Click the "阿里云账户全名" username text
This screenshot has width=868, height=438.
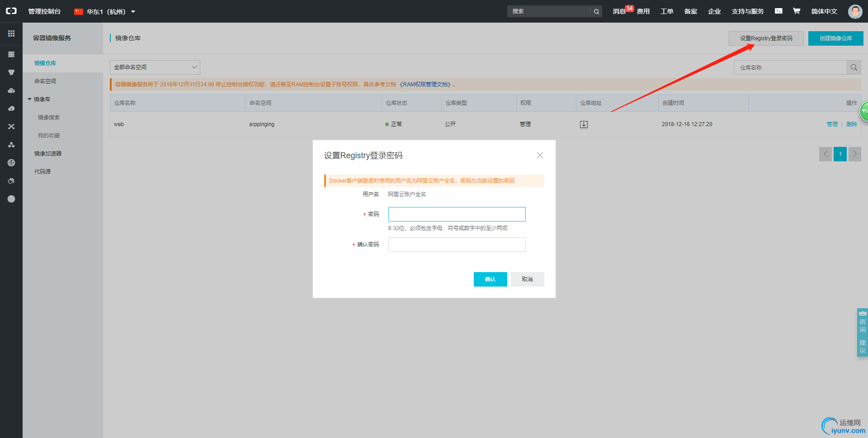(x=407, y=194)
